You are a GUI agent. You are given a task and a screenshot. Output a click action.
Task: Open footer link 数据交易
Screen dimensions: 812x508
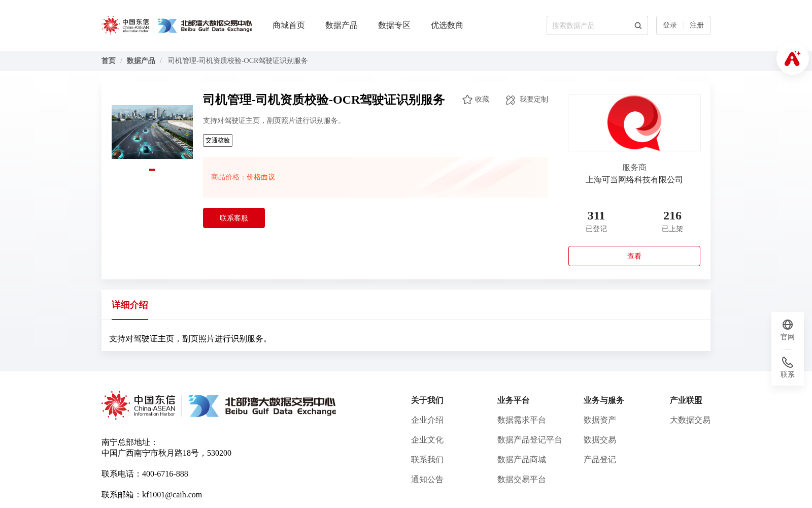click(x=600, y=440)
